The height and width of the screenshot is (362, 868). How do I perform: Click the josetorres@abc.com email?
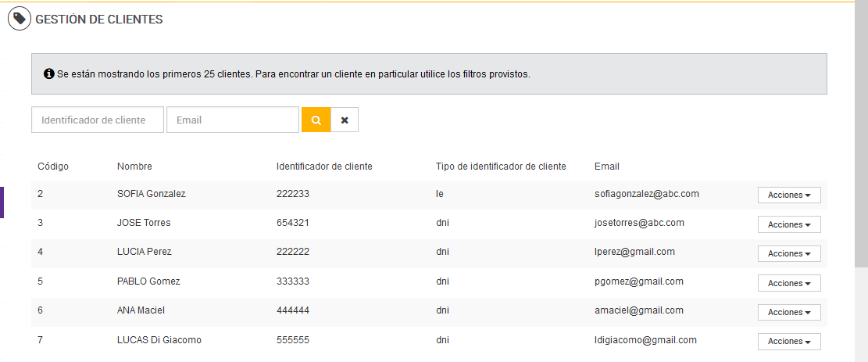click(x=639, y=223)
